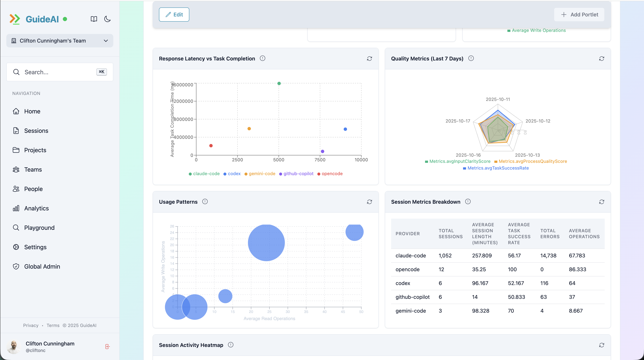Toggle claude-code series in scatter legend
The image size is (644, 360).
click(204, 174)
